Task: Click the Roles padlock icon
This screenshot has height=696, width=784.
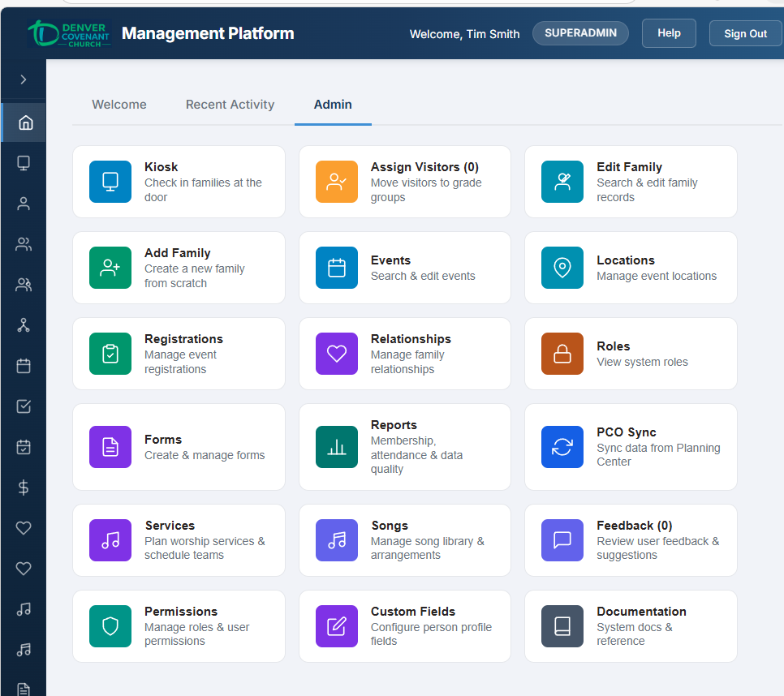Action: click(x=562, y=354)
